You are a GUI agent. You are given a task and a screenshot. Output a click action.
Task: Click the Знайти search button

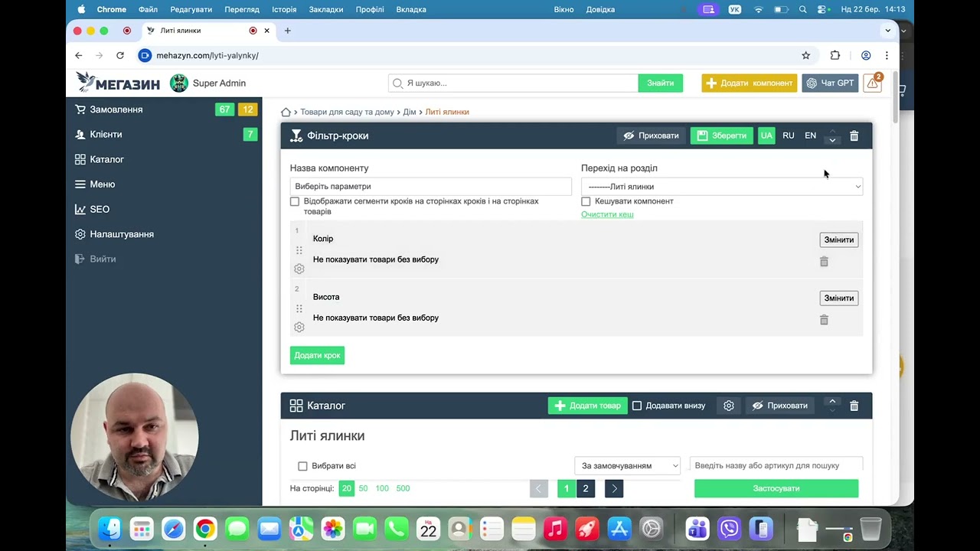661,83
